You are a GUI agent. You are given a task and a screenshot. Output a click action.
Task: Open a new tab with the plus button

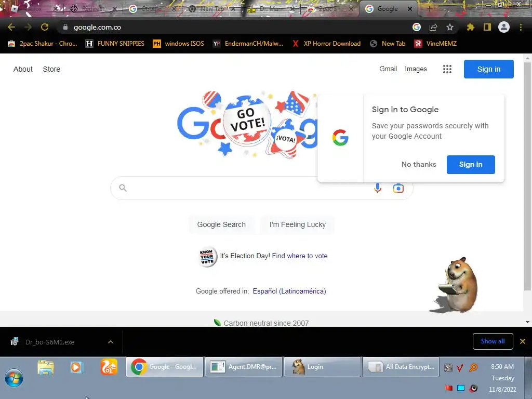(x=430, y=9)
